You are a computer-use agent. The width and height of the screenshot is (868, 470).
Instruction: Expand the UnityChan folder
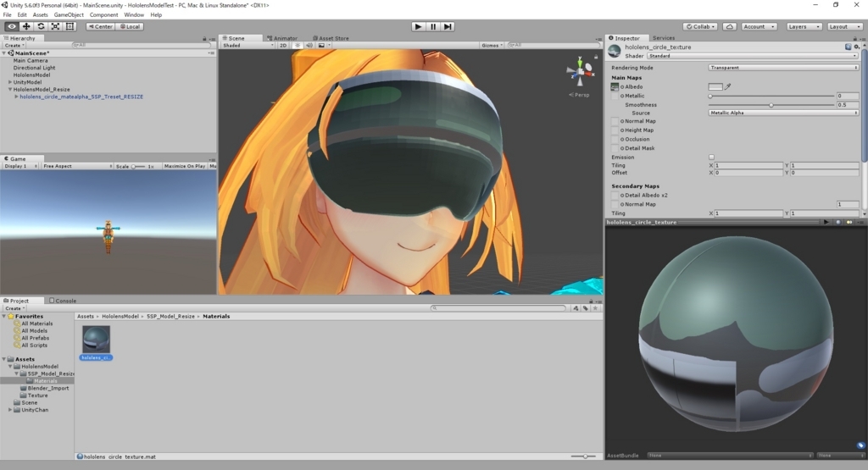(10, 410)
